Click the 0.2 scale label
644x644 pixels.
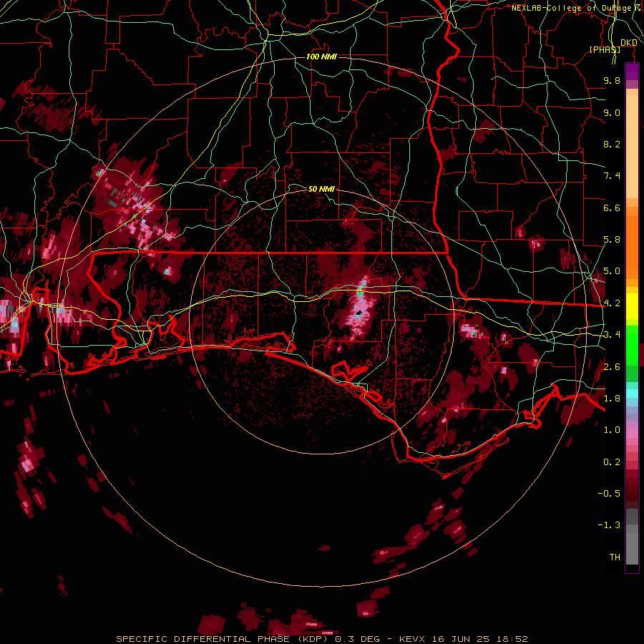(x=612, y=462)
